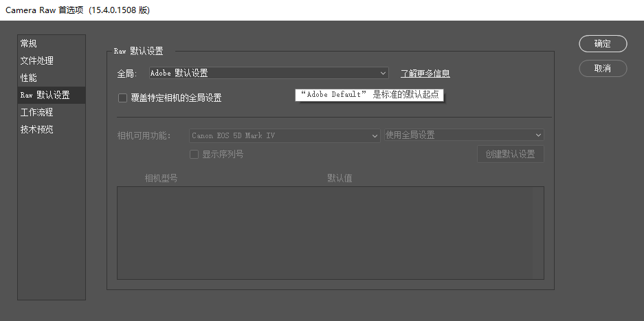Click the 取消 button
Viewport: 644px width, 321px height.
(603, 69)
